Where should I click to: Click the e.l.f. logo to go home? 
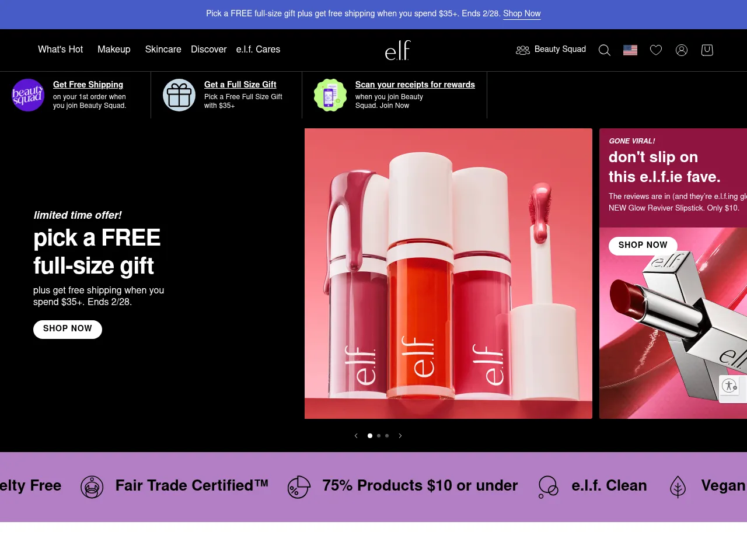pyautogui.click(x=397, y=50)
